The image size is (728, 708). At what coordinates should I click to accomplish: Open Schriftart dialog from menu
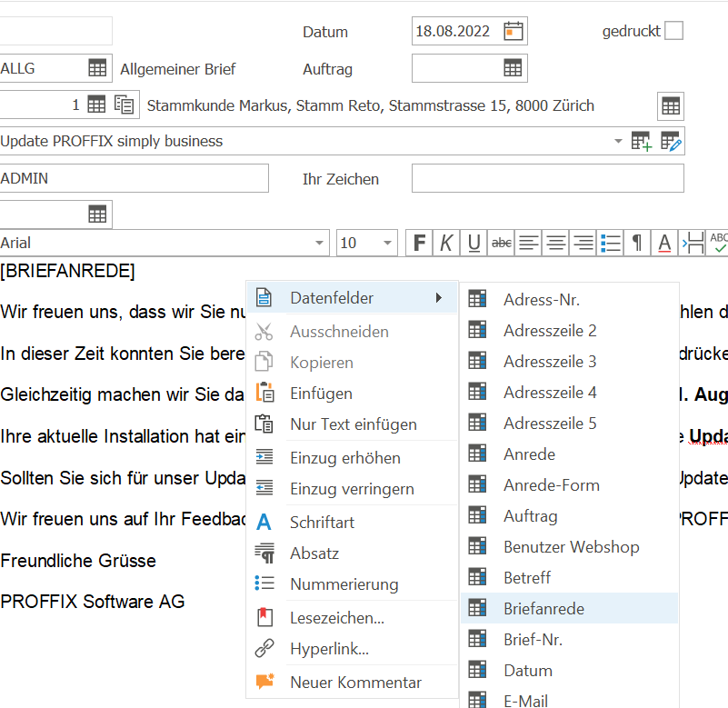pyautogui.click(x=353, y=523)
